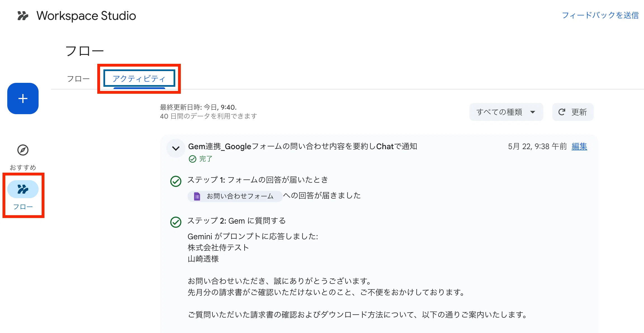Click the 先月分の請求書がご確認いただけない line
Screen dimensions: 644x333
(x=326, y=292)
